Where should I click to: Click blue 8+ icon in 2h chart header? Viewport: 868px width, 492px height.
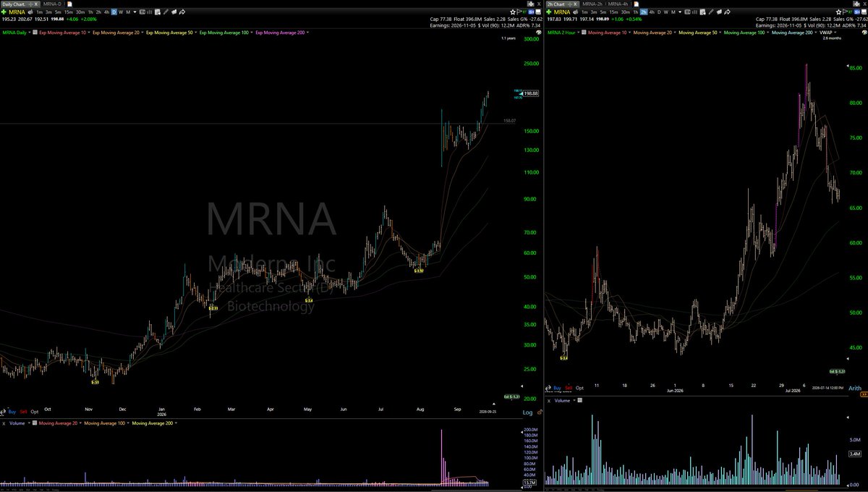856,12
